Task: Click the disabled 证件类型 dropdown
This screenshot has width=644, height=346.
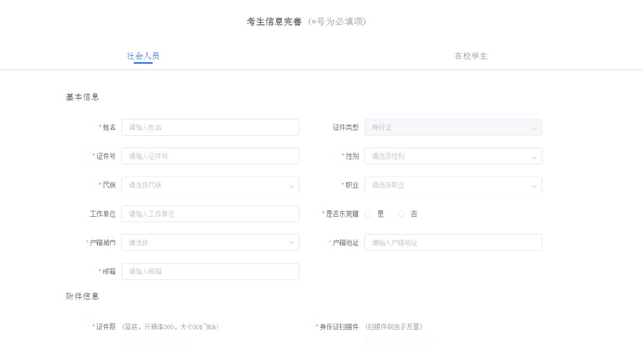Action: pyautogui.click(x=452, y=128)
